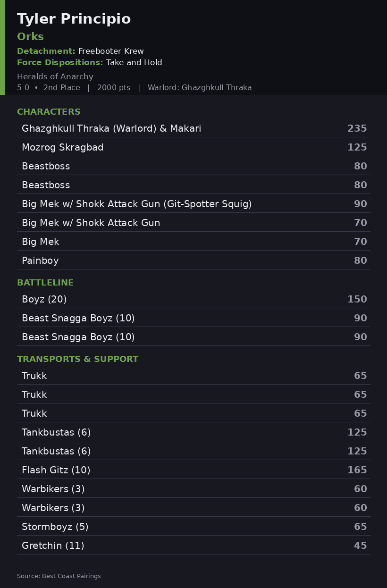Select the Flash Gitz (10) entry

[193, 470]
